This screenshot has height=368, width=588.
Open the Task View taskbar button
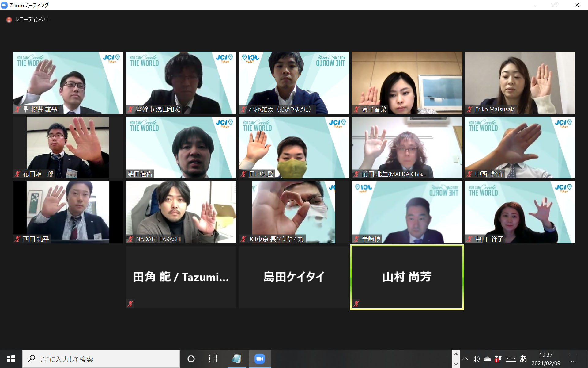point(213,358)
